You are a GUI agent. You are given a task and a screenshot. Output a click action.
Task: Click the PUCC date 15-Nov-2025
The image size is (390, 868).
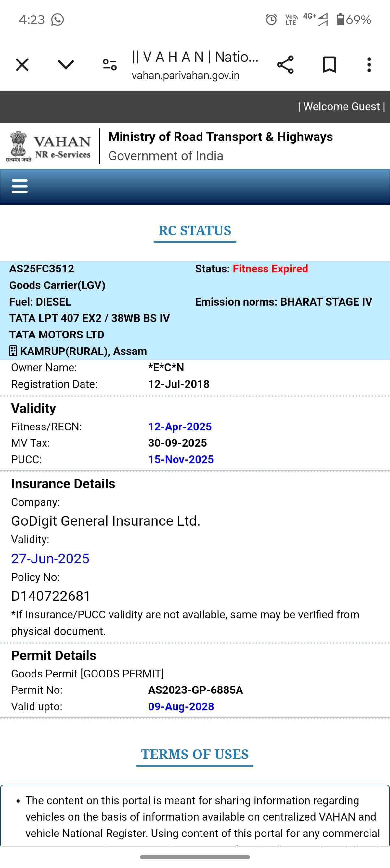point(181,459)
